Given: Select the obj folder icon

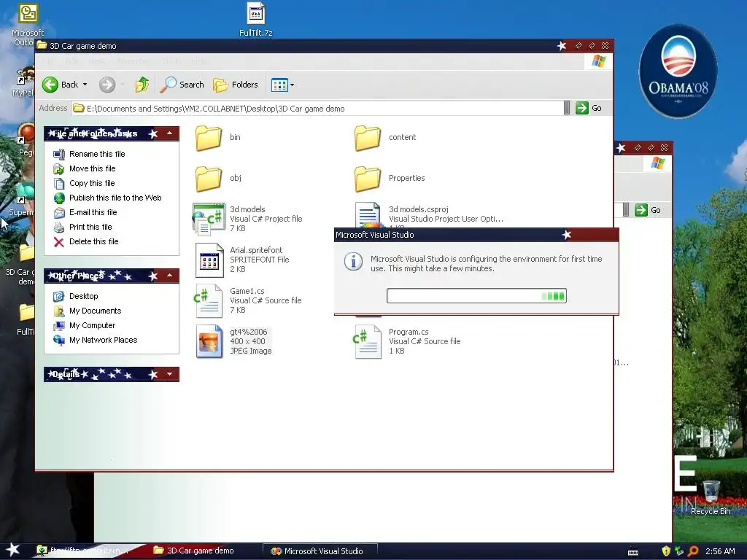Looking at the screenshot, I should (x=209, y=179).
